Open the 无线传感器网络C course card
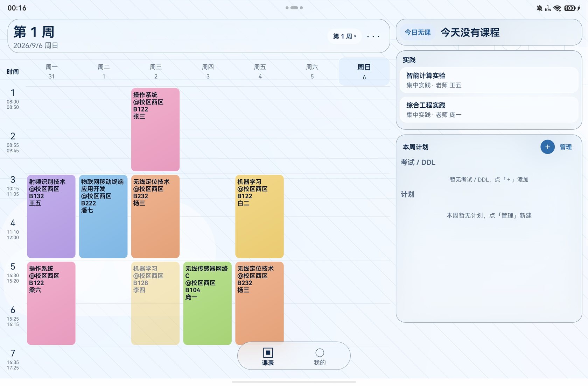The width and height of the screenshot is (588, 386). (x=208, y=303)
